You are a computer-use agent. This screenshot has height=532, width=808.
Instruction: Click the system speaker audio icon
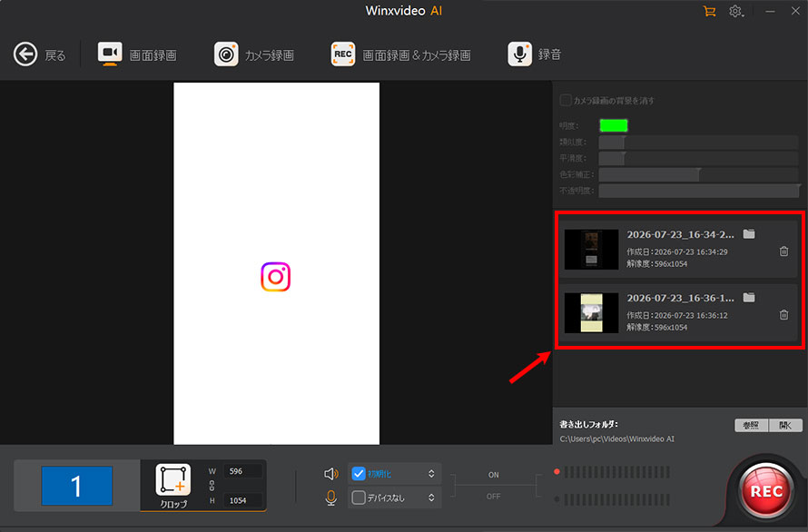point(331,474)
